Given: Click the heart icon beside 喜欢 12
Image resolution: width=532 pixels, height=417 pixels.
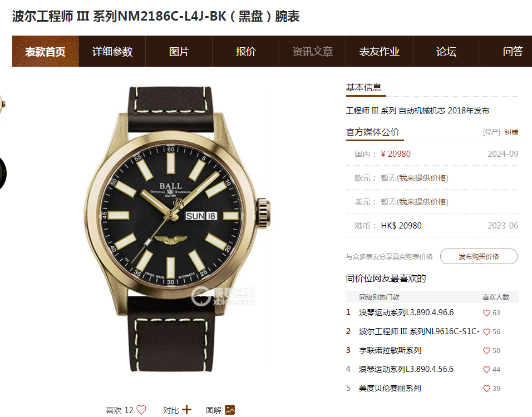Looking at the screenshot, I should click(x=141, y=410).
